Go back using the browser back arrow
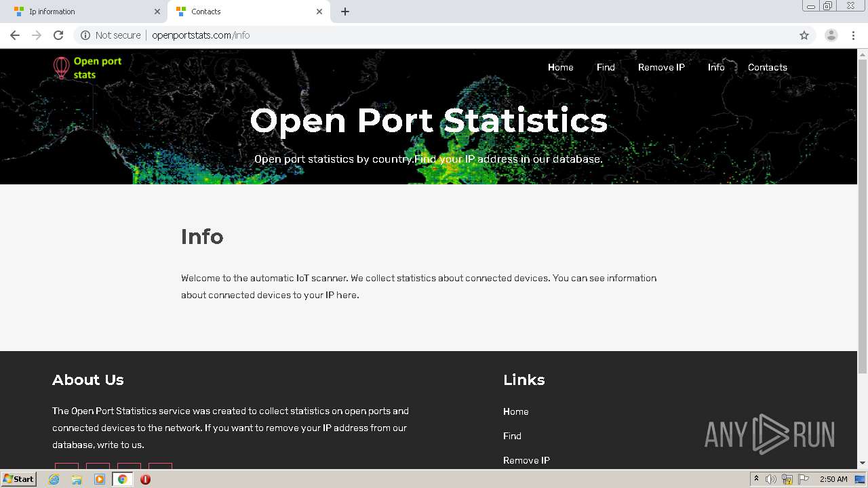This screenshot has width=868, height=488. 15,35
